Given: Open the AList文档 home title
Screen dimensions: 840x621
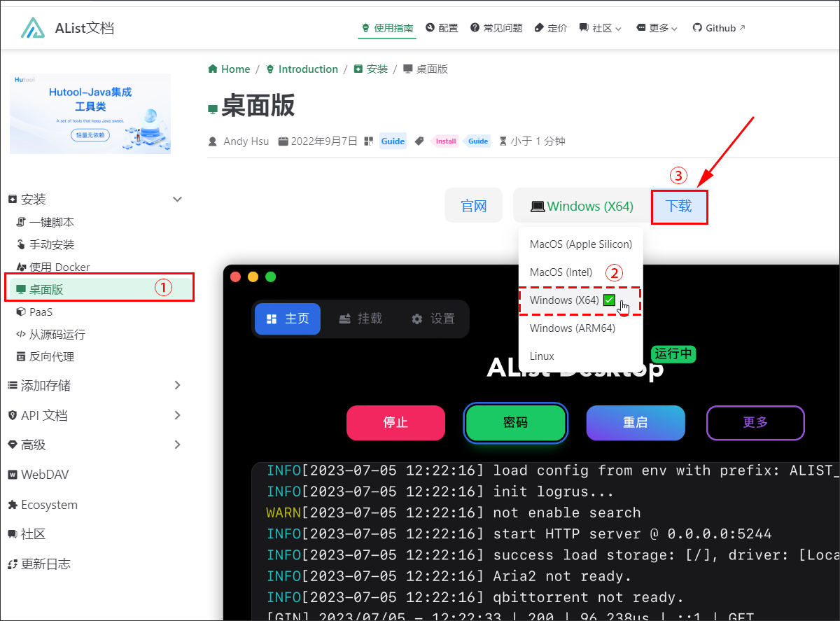Looking at the screenshot, I should (84, 28).
